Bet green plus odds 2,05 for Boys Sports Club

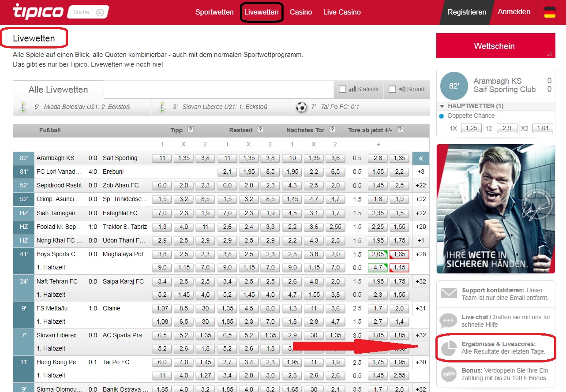[378, 254]
